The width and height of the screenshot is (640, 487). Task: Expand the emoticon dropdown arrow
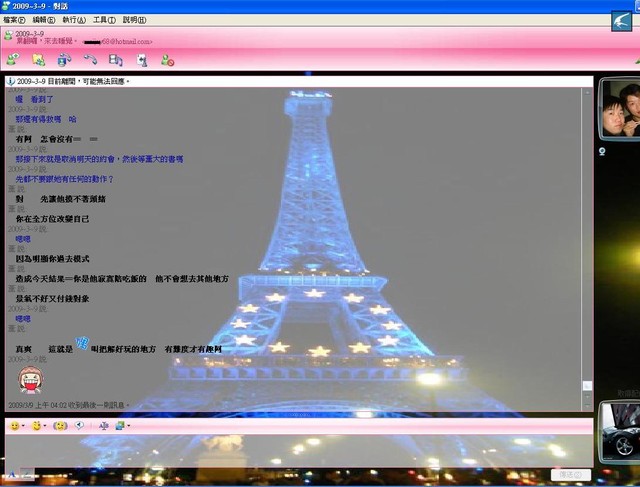23,426
